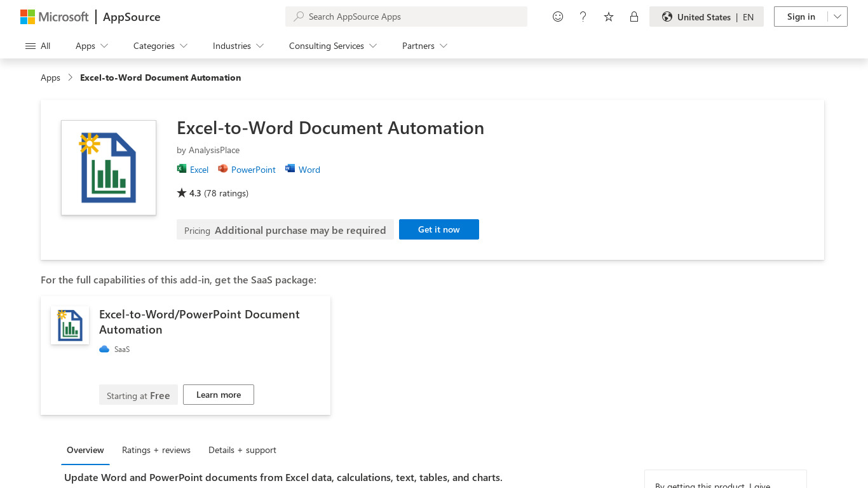The image size is (868, 488).
Task: Open the All hamburger menu
Action: tap(38, 46)
